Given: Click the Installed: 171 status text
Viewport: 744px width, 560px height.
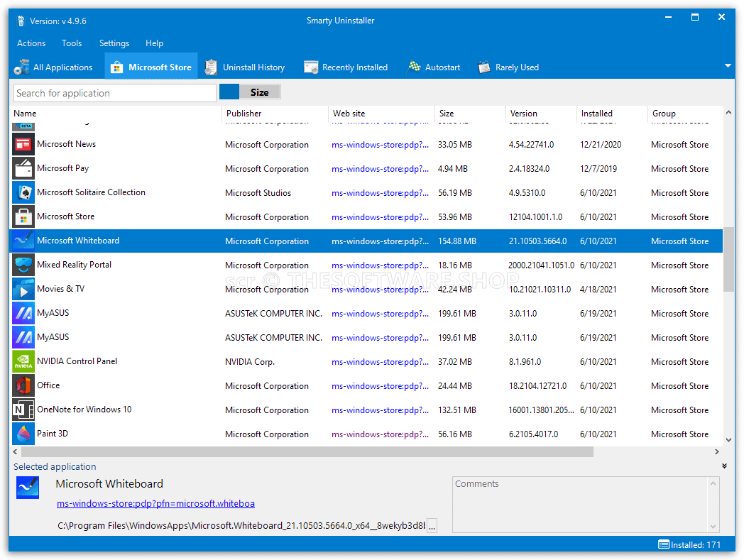Looking at the screenshot, I should 696,545.
